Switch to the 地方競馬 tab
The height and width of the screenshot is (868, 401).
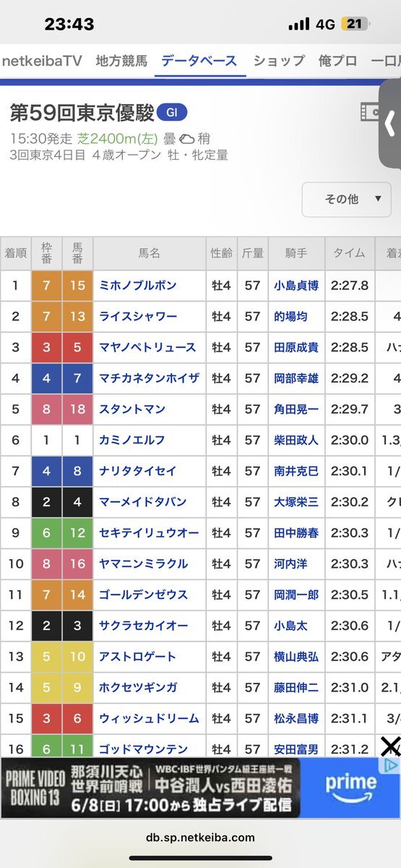coord(121,61)
